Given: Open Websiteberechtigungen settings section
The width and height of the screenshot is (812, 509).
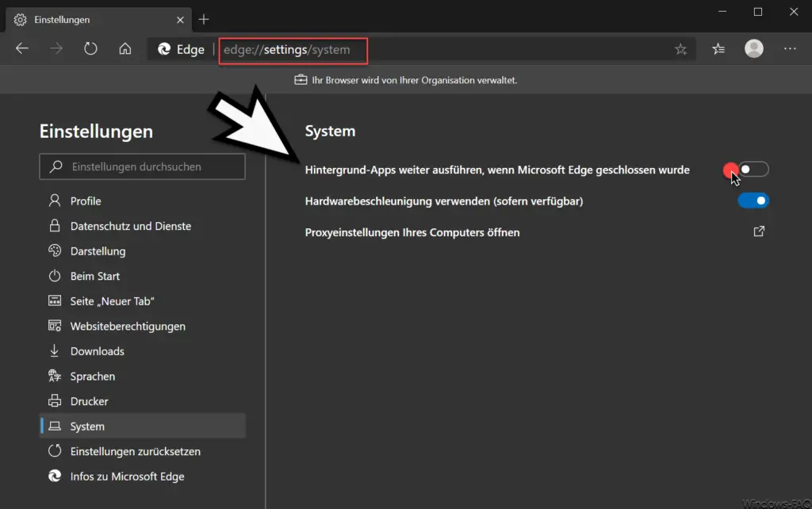Looking at the screenshot, I should coord(143,326).
